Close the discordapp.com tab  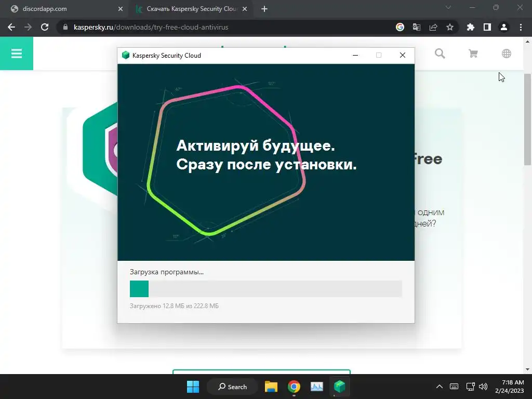[x=121, y=9]
